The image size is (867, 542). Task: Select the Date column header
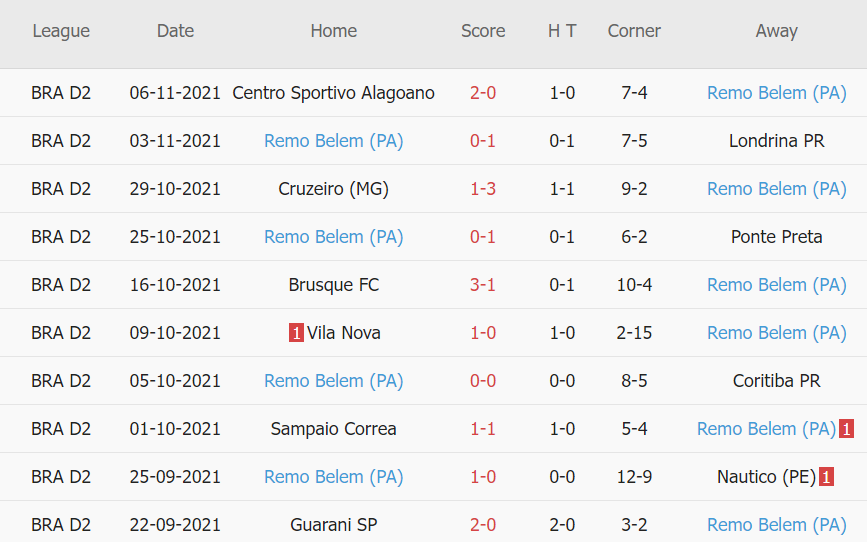tap(175, 31)
